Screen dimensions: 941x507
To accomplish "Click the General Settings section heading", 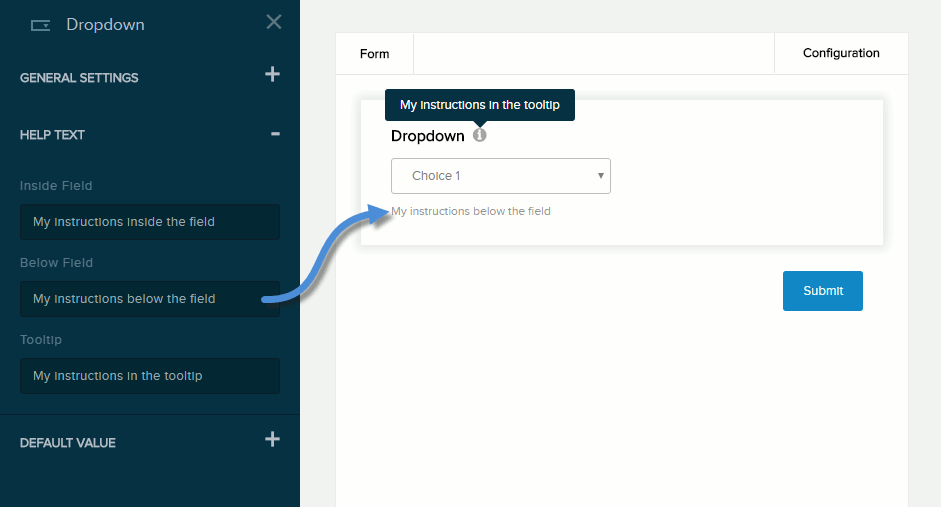I will click(79, 78).
